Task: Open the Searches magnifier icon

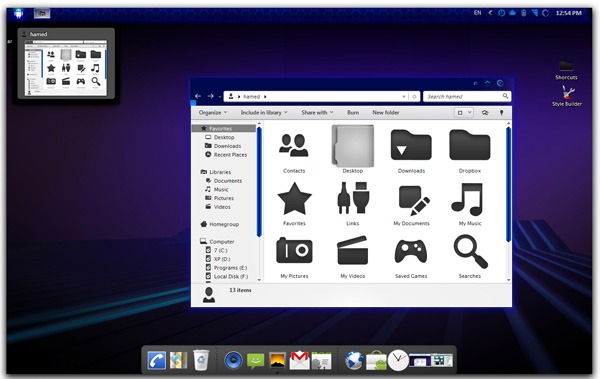Action: pyautogui.click(x=470, y=251)
